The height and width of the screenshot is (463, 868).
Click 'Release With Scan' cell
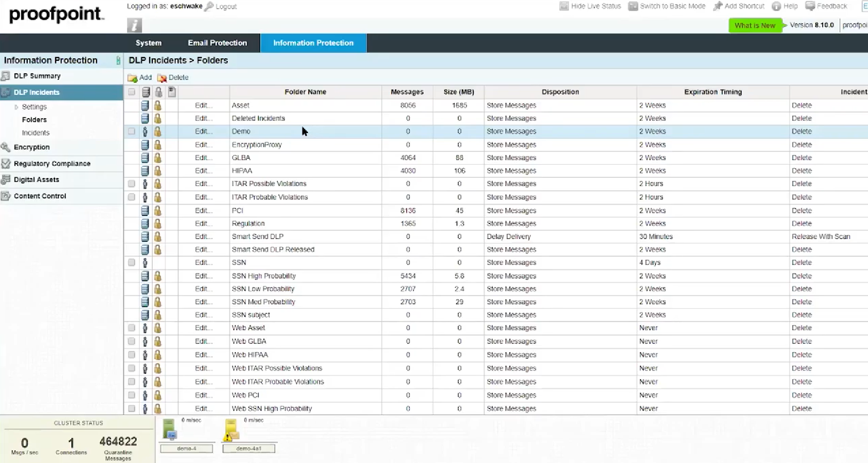(821, 237)
